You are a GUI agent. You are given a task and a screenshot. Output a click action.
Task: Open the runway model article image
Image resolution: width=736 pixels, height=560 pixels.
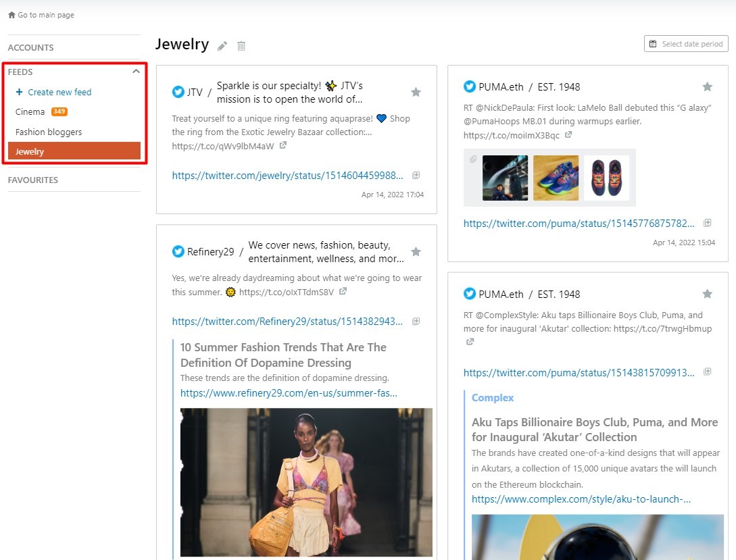tap(306, 482)
